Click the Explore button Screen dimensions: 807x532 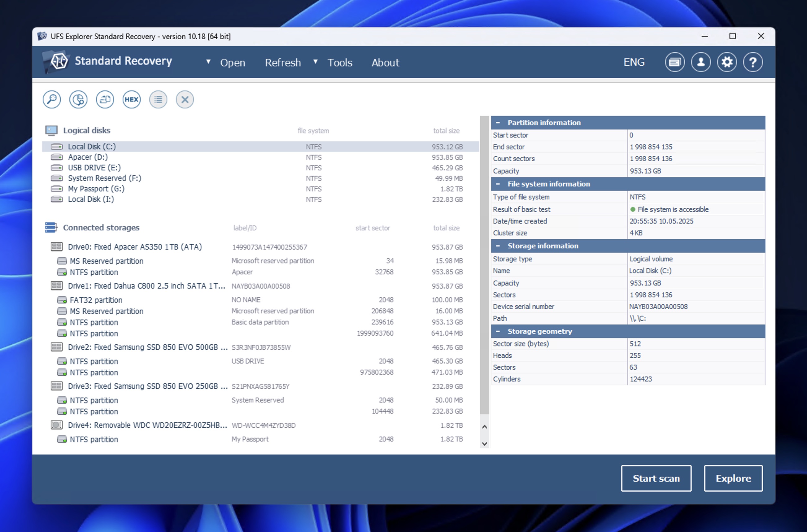(733, 478)
